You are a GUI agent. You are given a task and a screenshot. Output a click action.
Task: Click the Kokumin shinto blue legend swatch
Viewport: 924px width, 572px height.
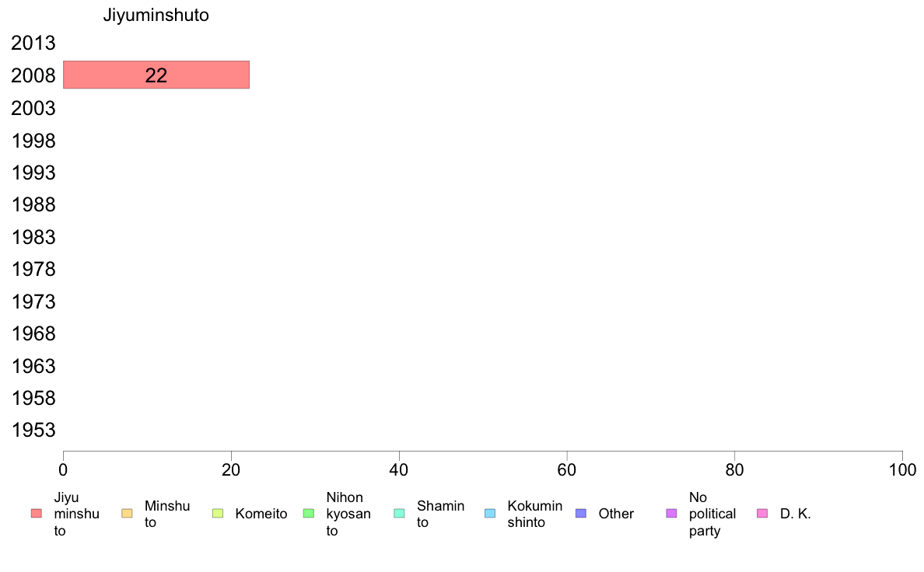490,514
